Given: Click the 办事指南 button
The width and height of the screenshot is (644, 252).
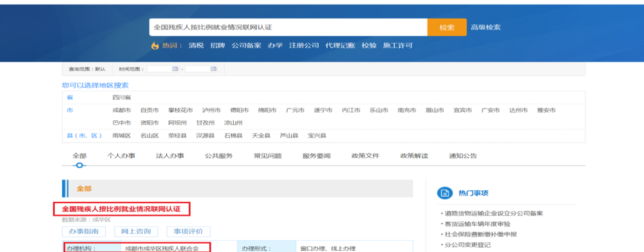Looking at the screenshot, I should pyautogui.click(x=84, y=231).
